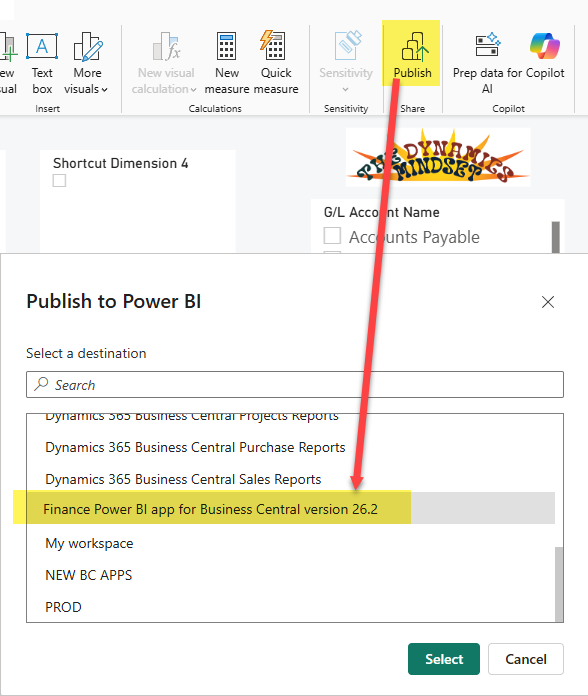Screen dimensions: 588x696
Task: Create a New measure
Action: [227, 63]
